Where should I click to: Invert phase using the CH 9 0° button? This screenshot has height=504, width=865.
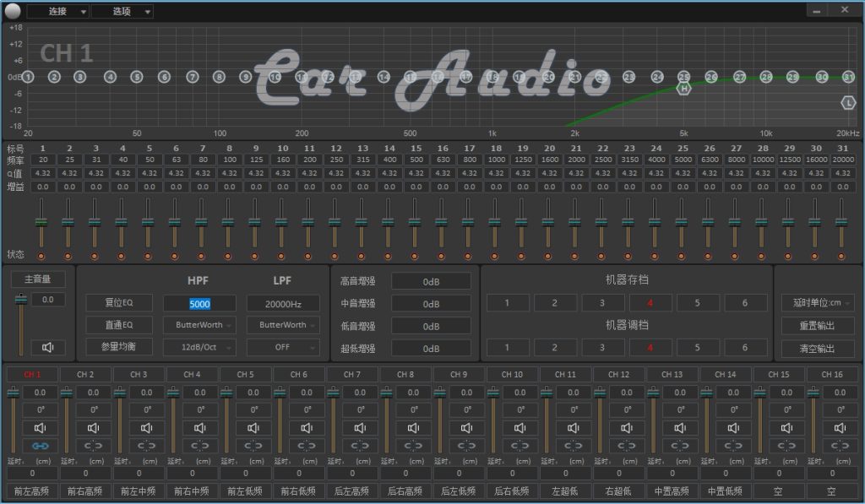[467, 409]
